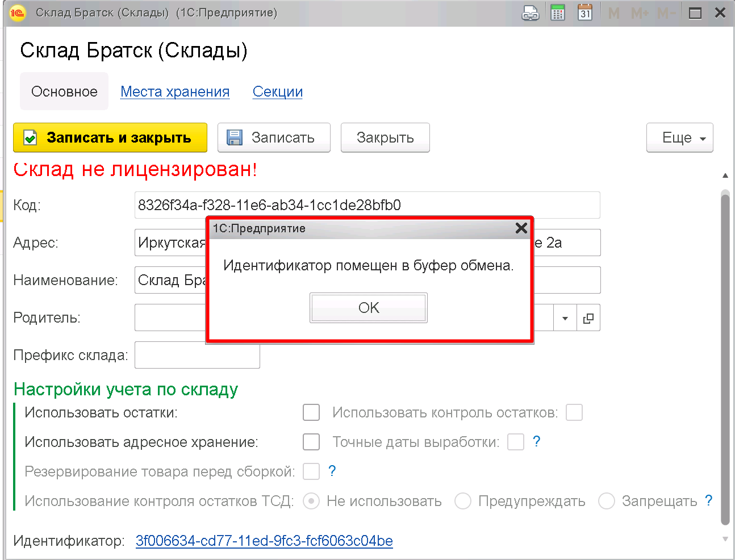Screen dimensions: 735x560
Task: Click the Склад не лицензирован! warning text
Action: pyautogui.click(x=135, y=169)
